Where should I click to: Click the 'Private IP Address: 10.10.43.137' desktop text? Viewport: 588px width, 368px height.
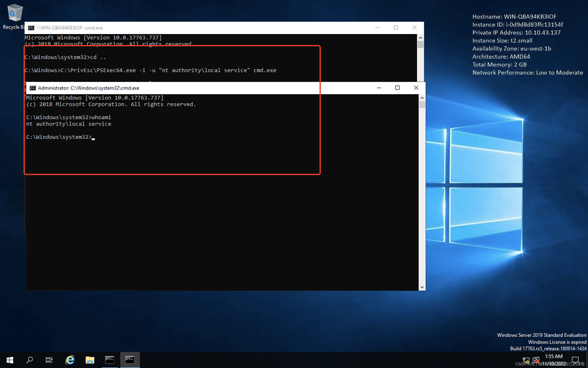point(516,33)
